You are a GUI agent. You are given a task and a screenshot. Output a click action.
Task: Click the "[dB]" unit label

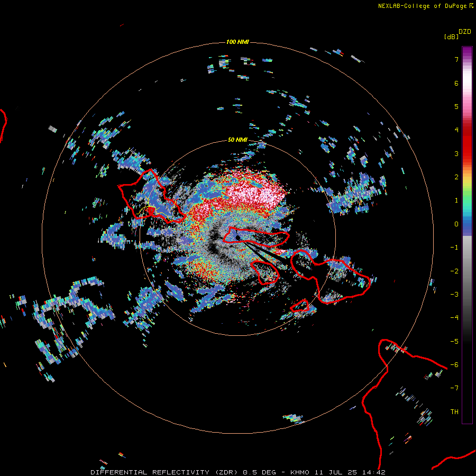click(x=451, y=36)
